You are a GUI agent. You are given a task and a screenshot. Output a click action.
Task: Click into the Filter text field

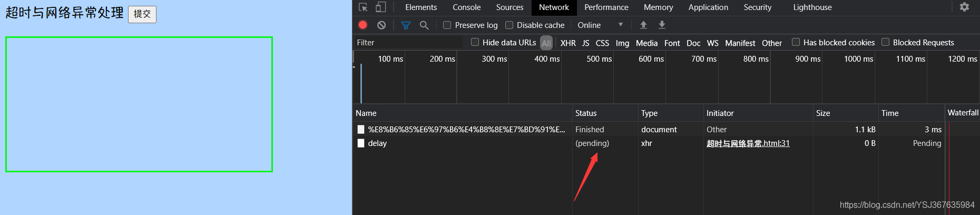tap(408, 42)
